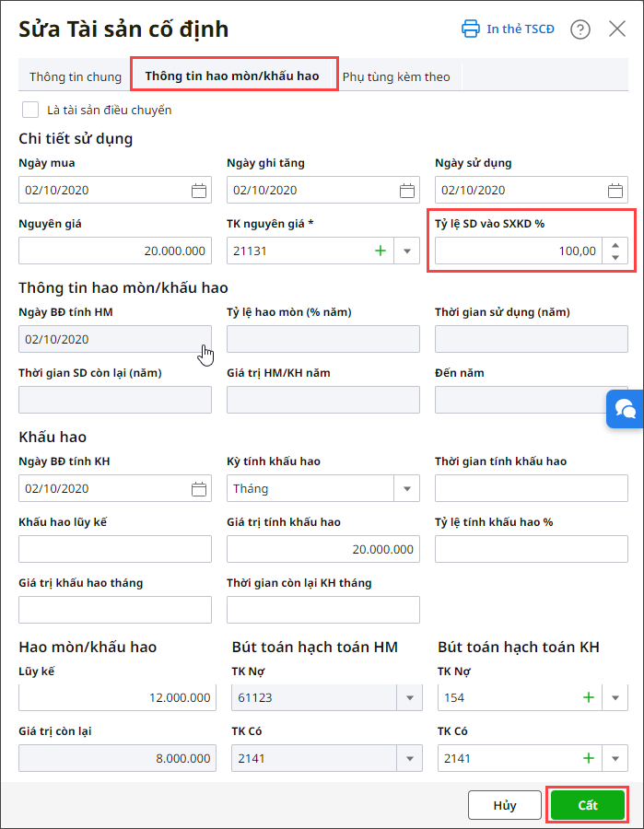This screenshot has width=644, height=829.
Task: Tick the Là tài sản điều chuyển checkbox
Action: pyautogui.click(x=30, y=111)
